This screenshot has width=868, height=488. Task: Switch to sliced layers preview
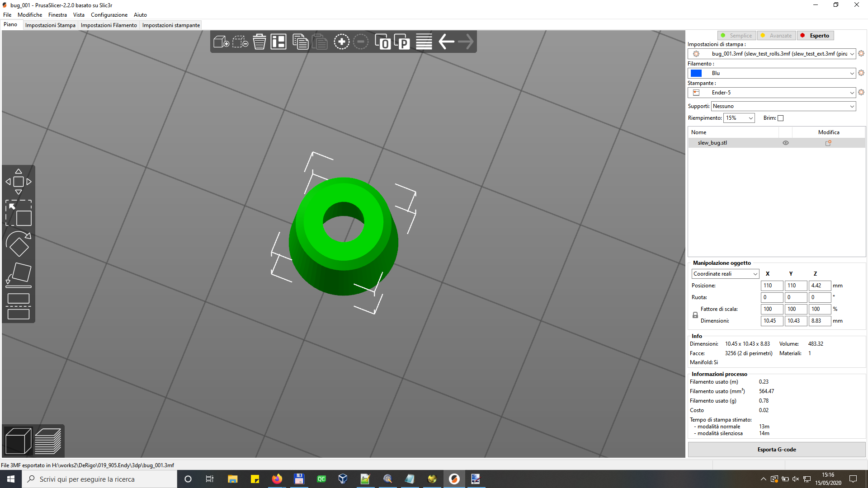click(x=48, y=441)
